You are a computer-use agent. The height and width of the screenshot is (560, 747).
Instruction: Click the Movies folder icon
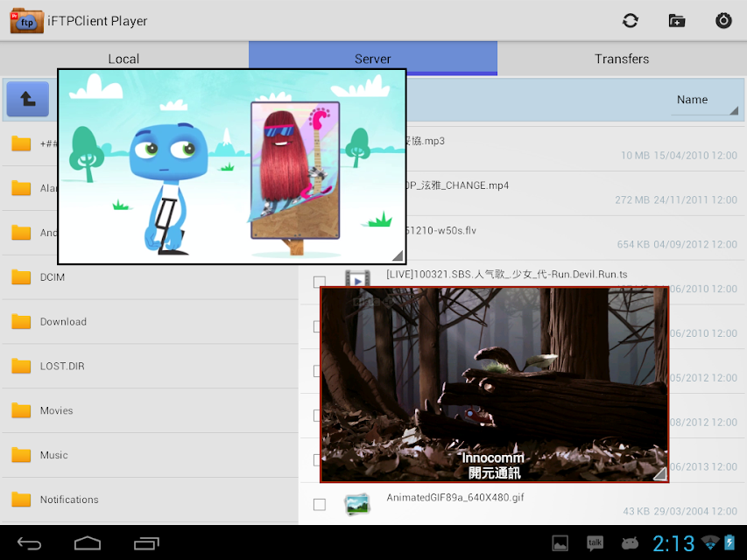pyautogui.click(x=21, y=410)
